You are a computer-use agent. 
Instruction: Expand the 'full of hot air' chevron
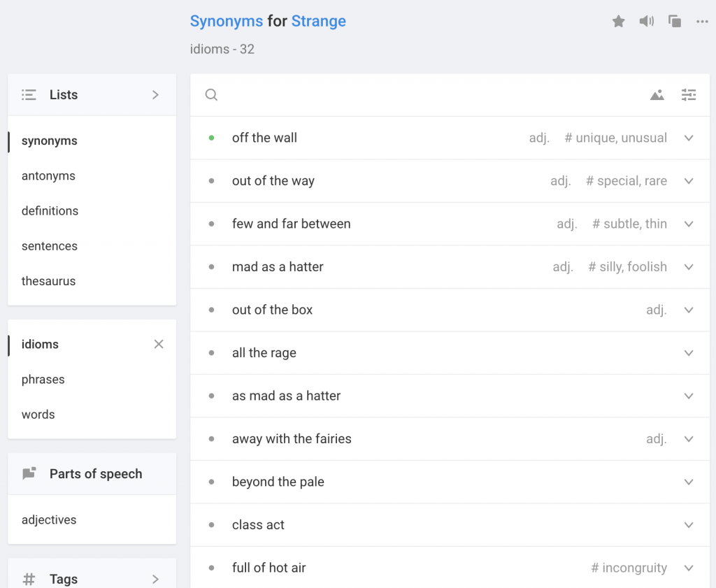[689, 568]
